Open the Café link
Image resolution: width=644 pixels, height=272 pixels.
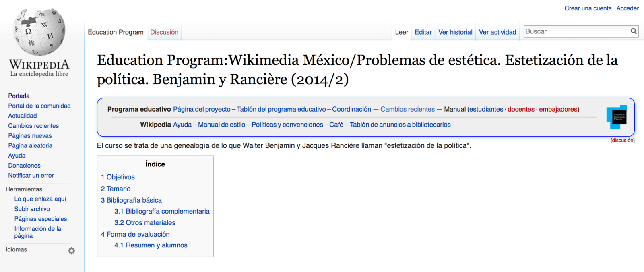tap(336, 125)
